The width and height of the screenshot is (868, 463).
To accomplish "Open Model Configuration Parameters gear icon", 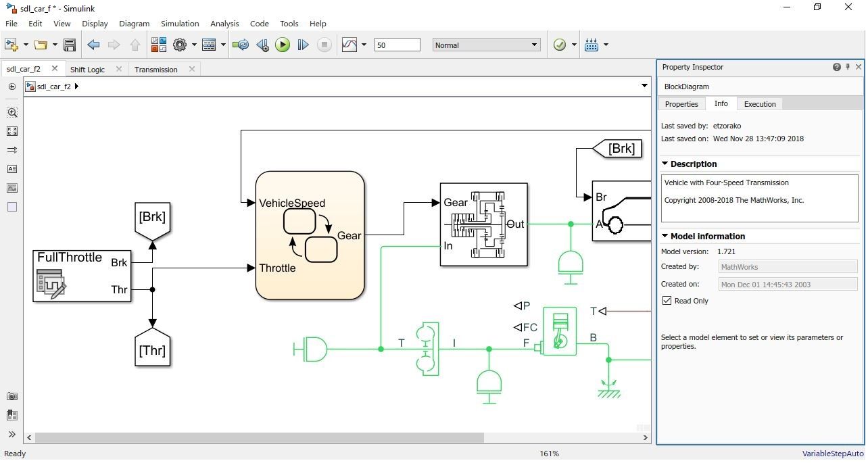I will [180, 45].
